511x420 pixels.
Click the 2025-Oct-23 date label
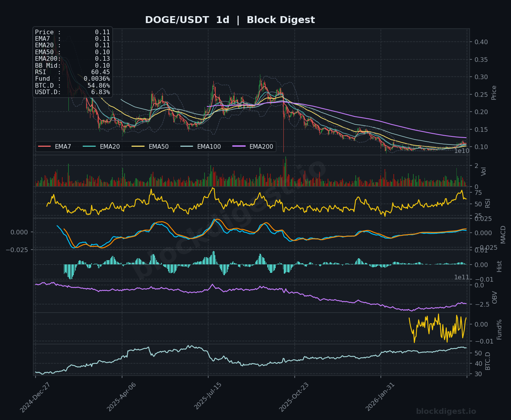tap(294, 397)
